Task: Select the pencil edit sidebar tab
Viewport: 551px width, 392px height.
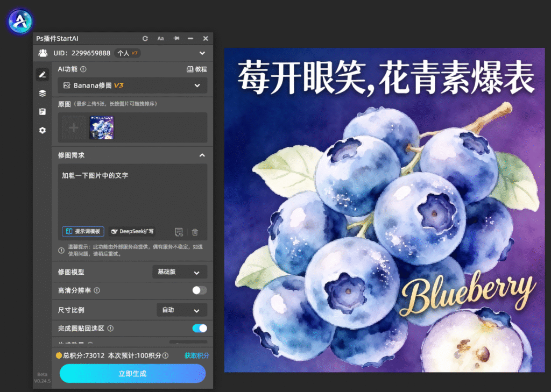Action: click(x=42, y=74)
